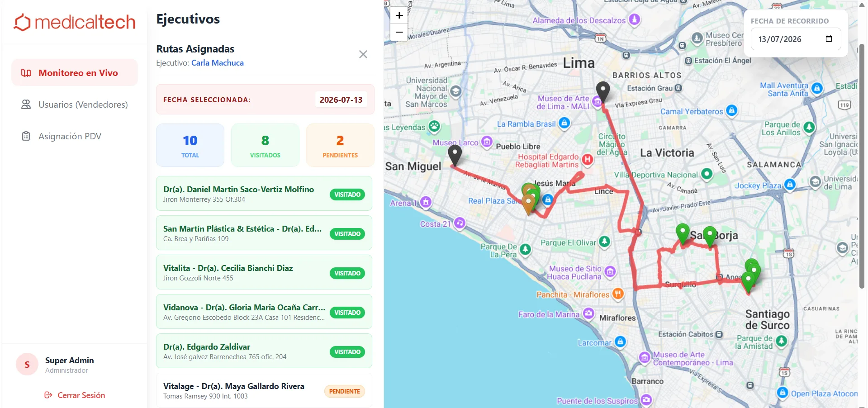
Task: Select Vidanova Gloria Maria Ocaña visit
Action: click(x=264, y=312)
